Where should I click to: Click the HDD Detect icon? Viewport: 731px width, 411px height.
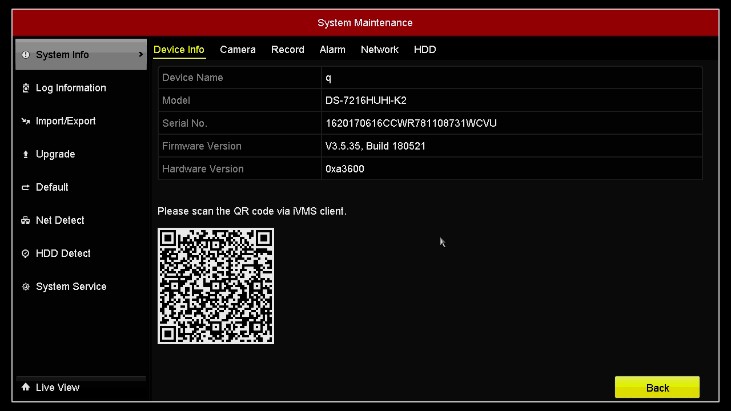pos(26,253)
